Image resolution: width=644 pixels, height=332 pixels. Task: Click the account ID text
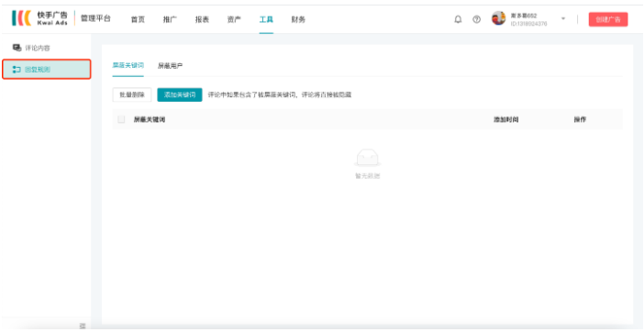tap(529, 24)
